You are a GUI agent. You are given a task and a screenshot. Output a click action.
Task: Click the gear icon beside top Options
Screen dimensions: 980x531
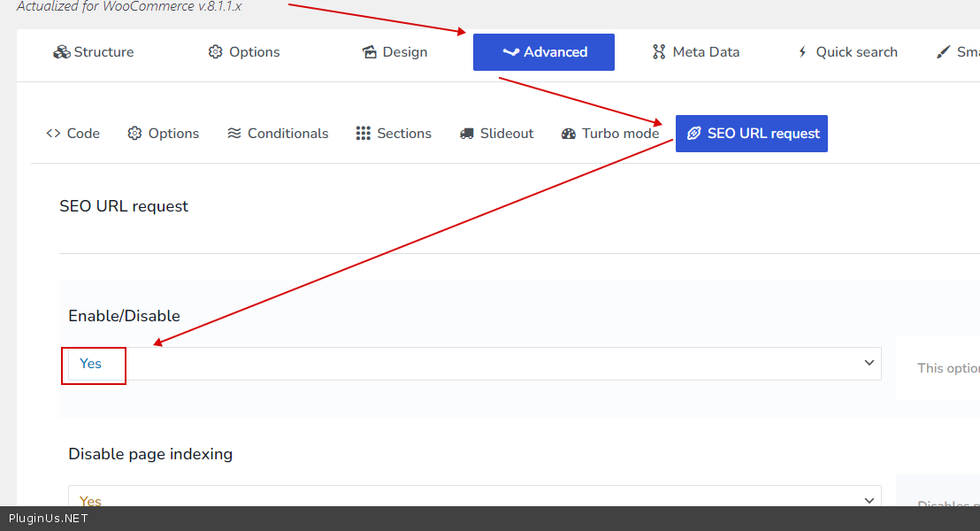coord(215,52)
